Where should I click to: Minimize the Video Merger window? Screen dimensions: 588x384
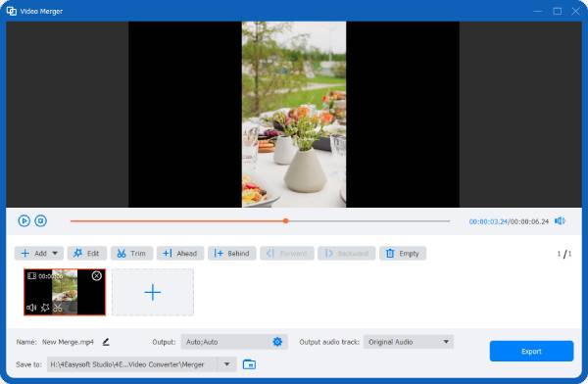pos(538,11)
